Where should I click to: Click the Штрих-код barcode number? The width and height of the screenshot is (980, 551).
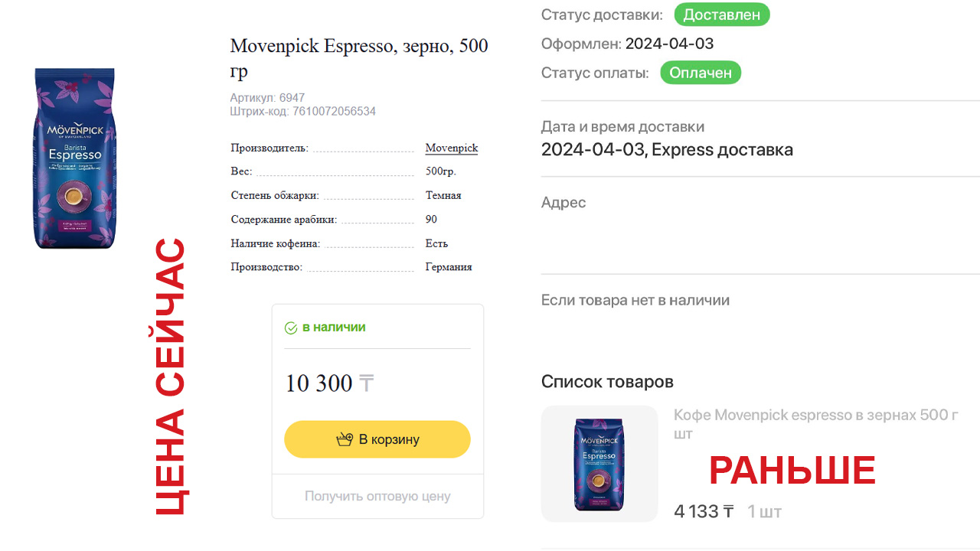[334, 112]
